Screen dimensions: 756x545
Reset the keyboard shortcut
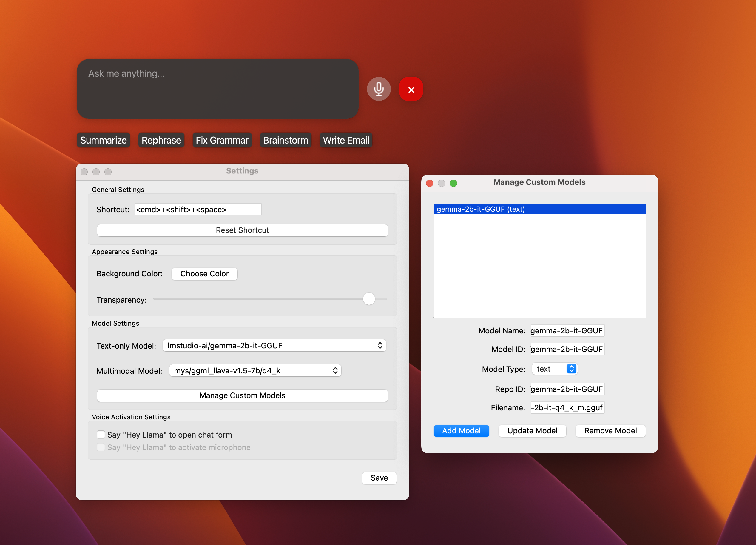pyautogui.click(x=242, y=230)
